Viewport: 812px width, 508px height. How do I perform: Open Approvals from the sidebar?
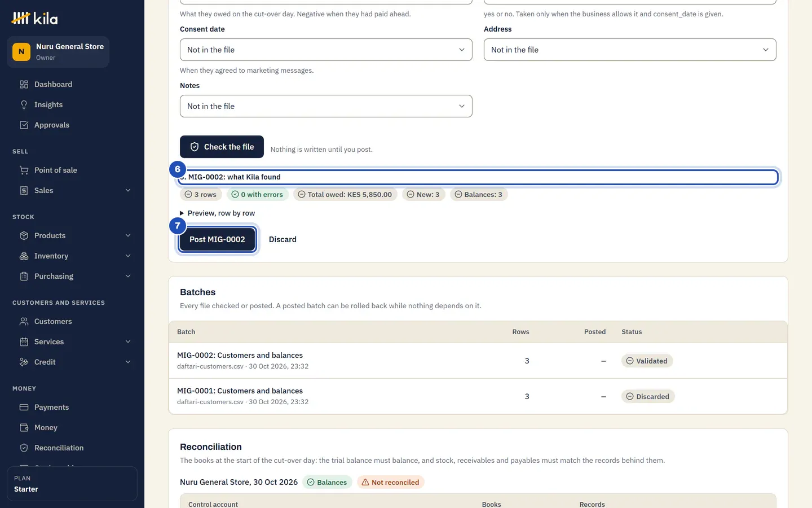click(72, 125)
